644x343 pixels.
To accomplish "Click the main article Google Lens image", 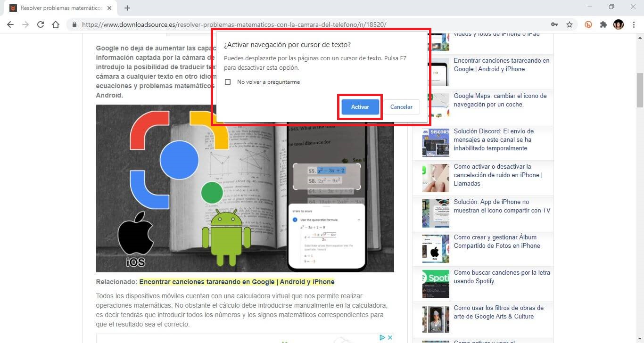I will pos(245,188).
